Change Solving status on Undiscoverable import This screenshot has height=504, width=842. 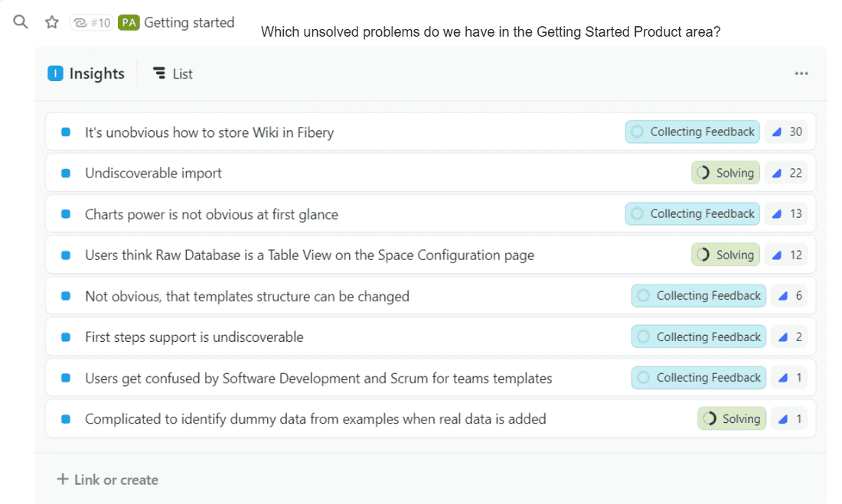coord(725,173)
